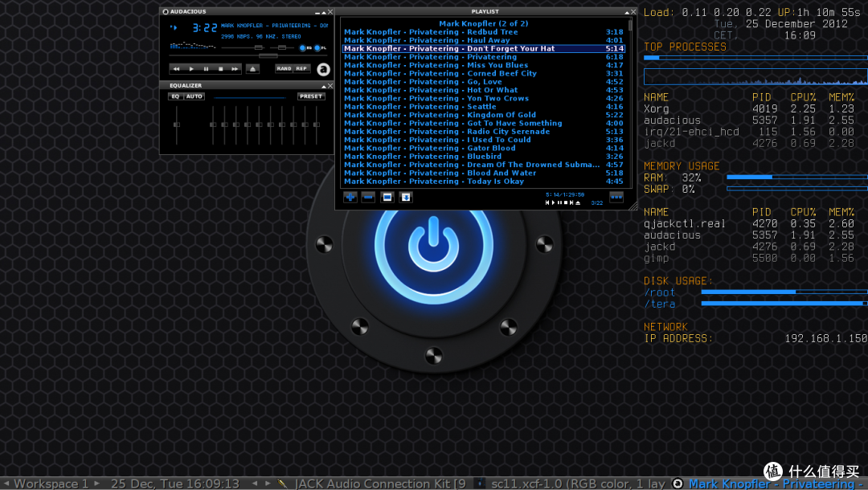Click the stop playback icon

(222, 68)
